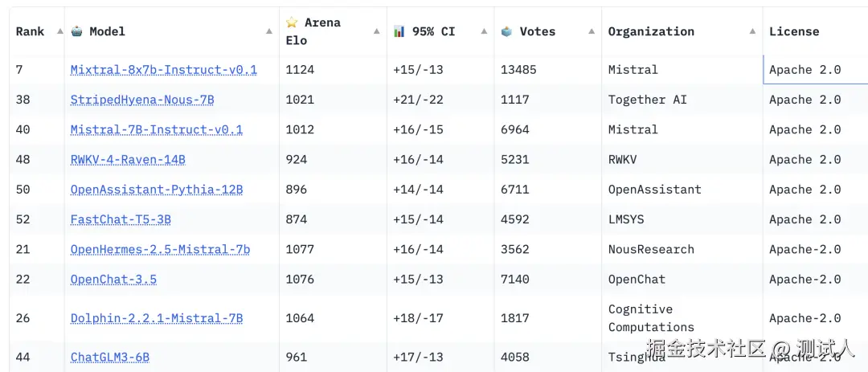Screen dimensions: 868x372
Task: Toggle sort arrows on 95% CI column
Action: [484, 31]
